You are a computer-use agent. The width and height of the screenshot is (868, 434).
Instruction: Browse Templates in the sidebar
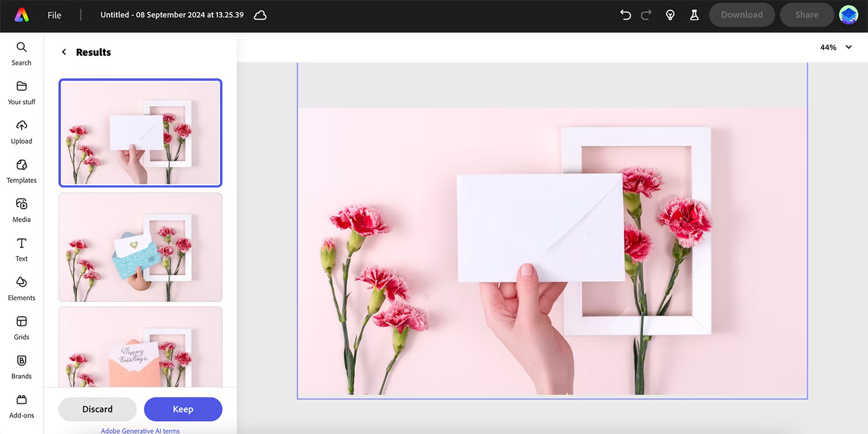click(x=21, y=171)
